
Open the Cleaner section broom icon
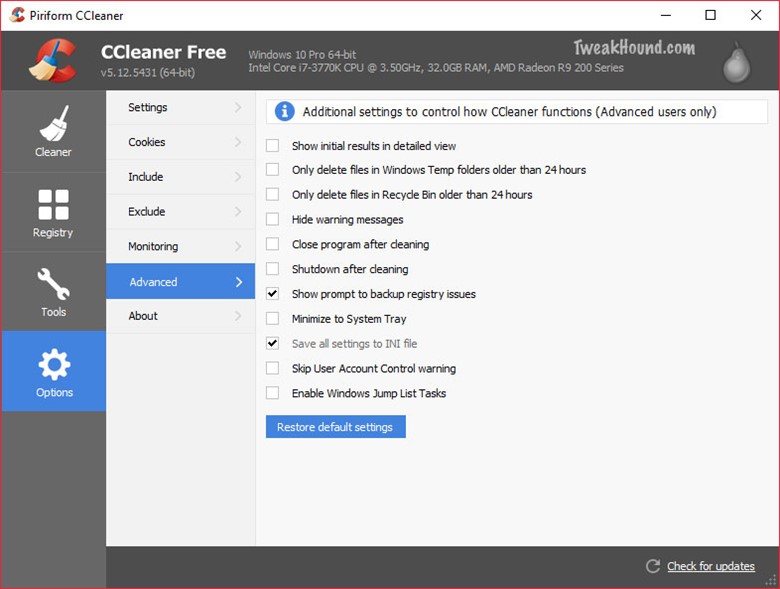(x=54, y=123)
